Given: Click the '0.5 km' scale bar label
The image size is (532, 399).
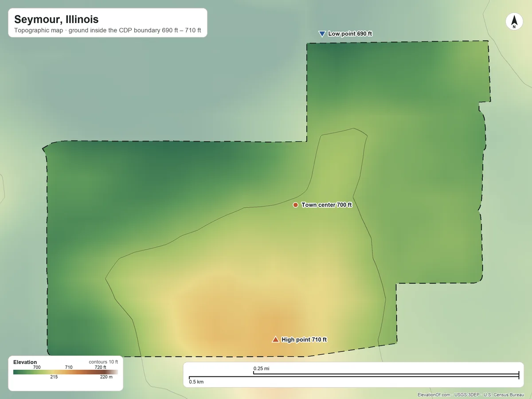Looking at the screenshot, I should (196, 382).
